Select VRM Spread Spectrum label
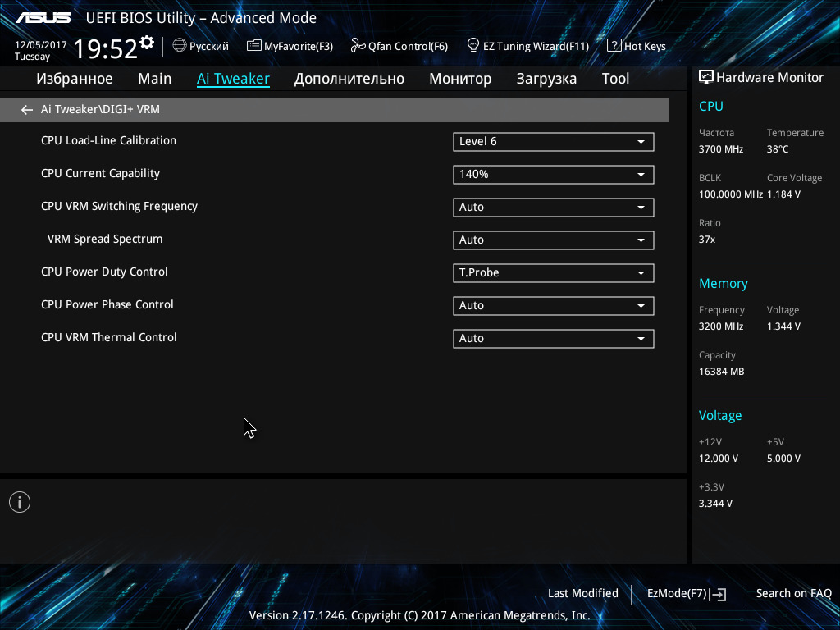This screenshot has height=630, width=840. tap(105, 239)
